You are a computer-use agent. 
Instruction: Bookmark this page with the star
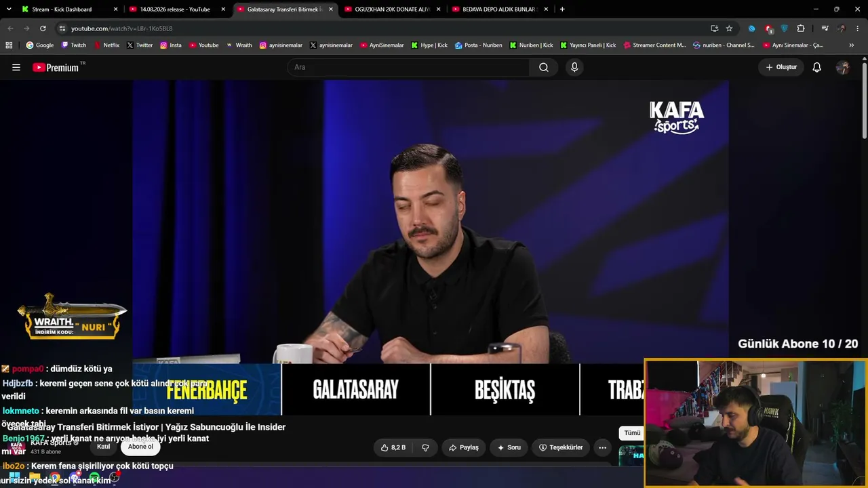pos(729,28)
